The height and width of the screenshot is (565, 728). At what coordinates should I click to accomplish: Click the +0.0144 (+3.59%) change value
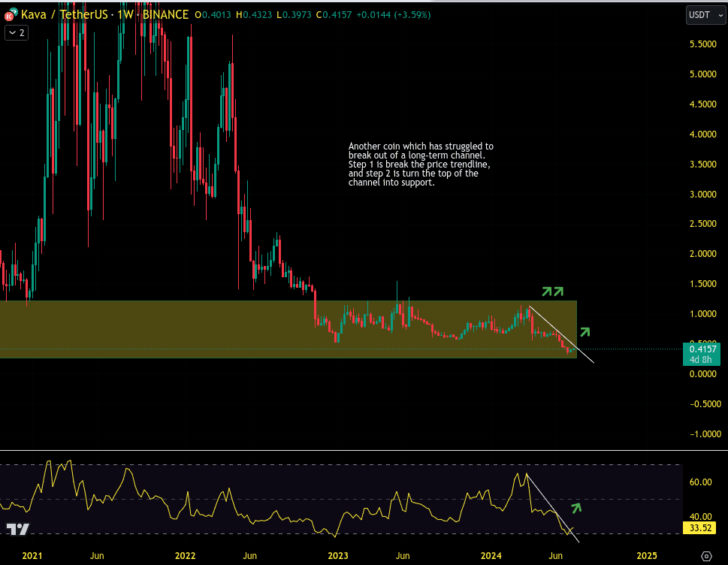tap(393, 15)
